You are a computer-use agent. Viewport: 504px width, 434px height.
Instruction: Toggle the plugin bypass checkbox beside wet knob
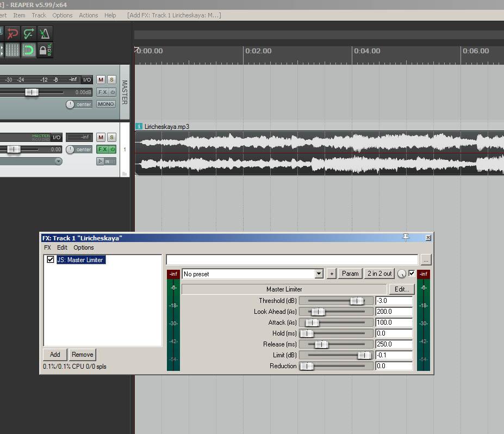click(412, 274)
